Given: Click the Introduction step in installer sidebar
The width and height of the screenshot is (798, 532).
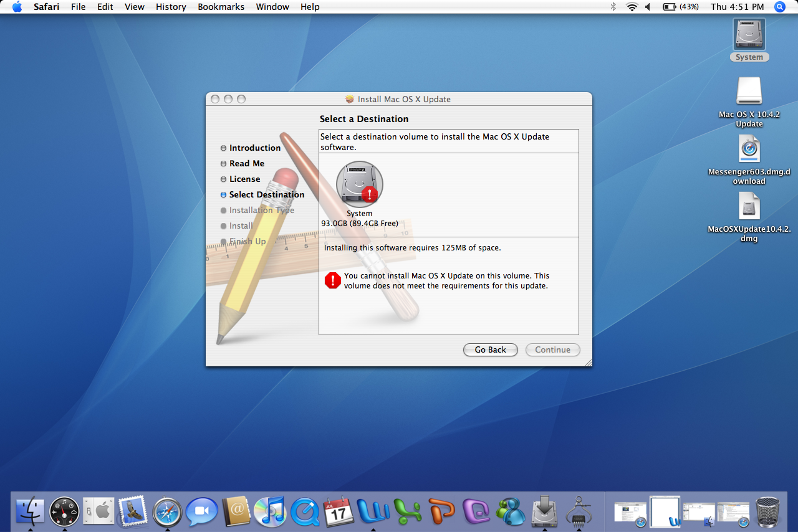Looking at the screenshot, I should point(251,148).
